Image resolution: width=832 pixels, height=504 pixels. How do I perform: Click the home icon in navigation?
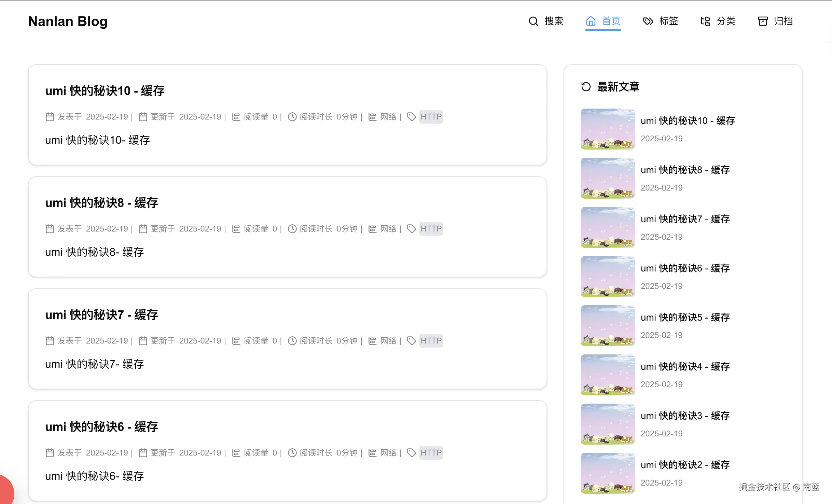(591, 21)
